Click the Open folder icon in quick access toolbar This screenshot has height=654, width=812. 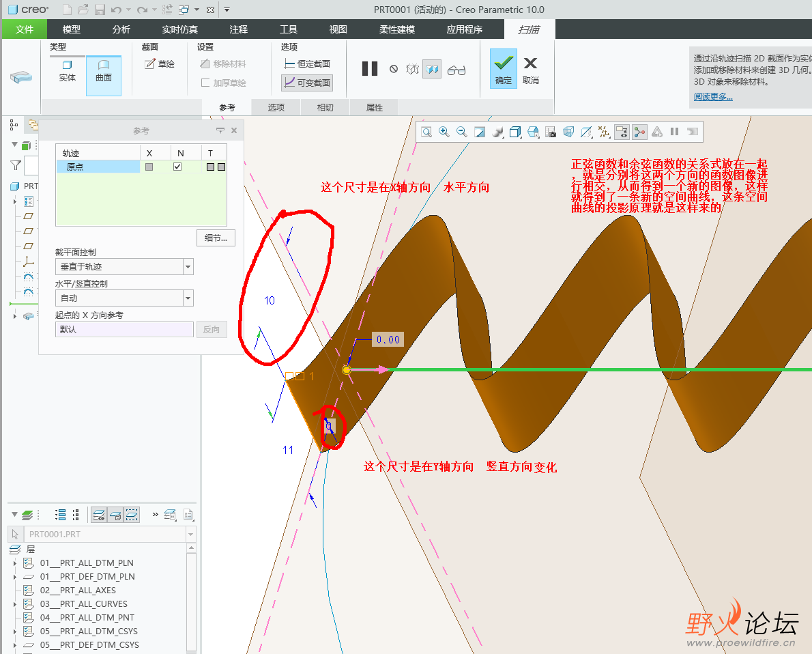pyautogui.click(x=83, y=10)
